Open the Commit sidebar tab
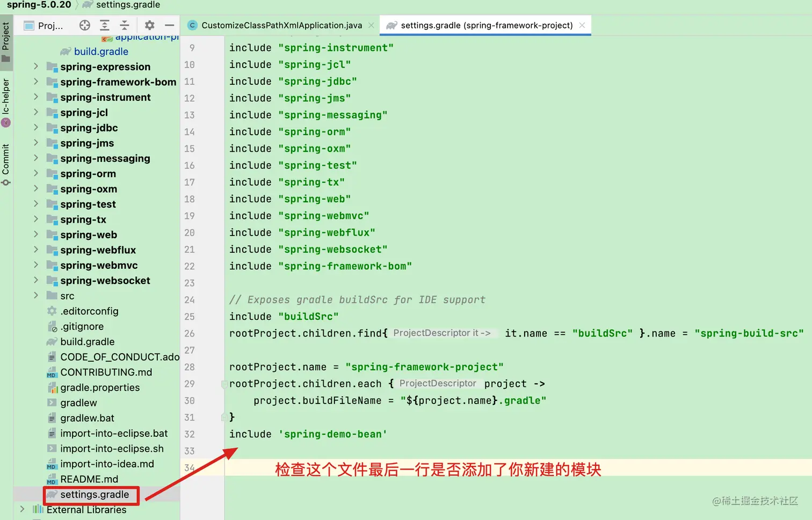 pos(6,165)
